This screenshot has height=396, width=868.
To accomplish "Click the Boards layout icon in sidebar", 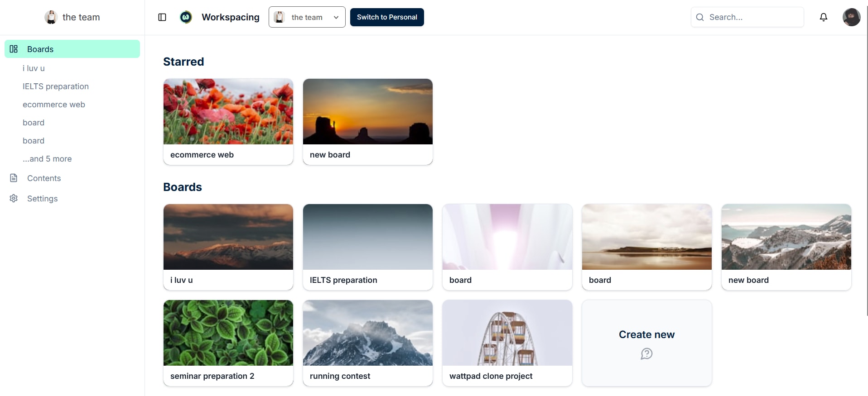I will (14, 49).
